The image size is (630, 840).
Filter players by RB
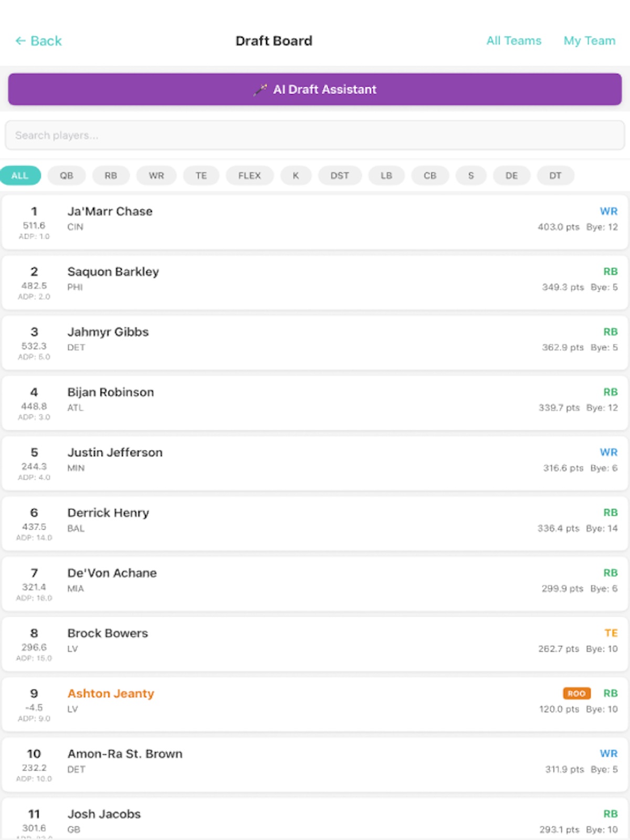tap(111, 175)
